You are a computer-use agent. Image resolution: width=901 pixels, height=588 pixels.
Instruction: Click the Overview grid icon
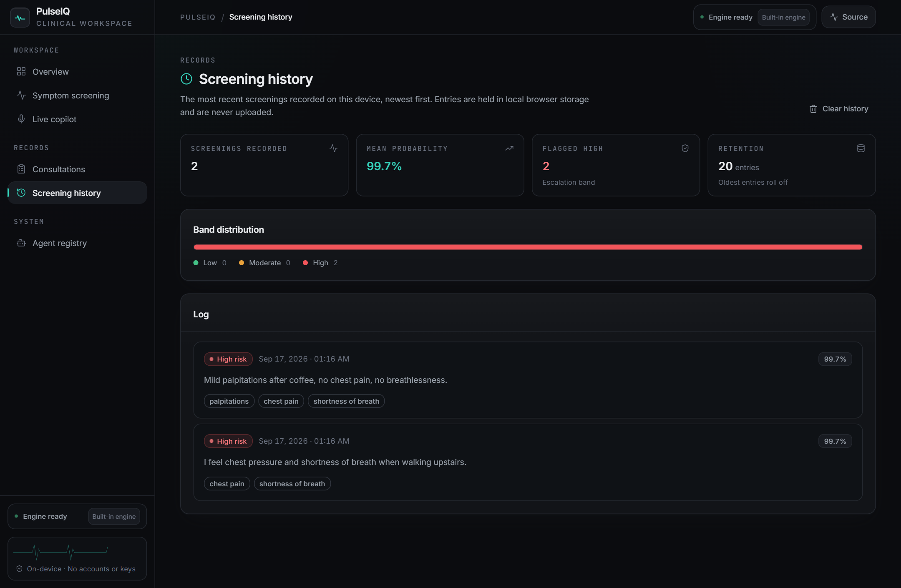21,72
